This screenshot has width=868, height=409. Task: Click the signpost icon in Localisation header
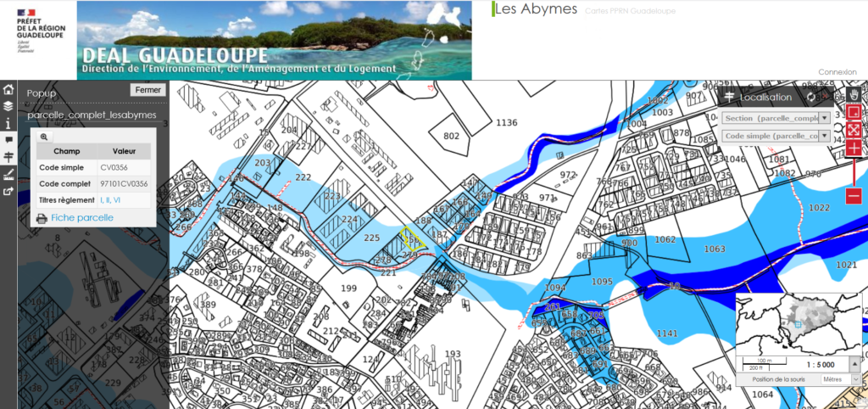(x=729, y=97)
